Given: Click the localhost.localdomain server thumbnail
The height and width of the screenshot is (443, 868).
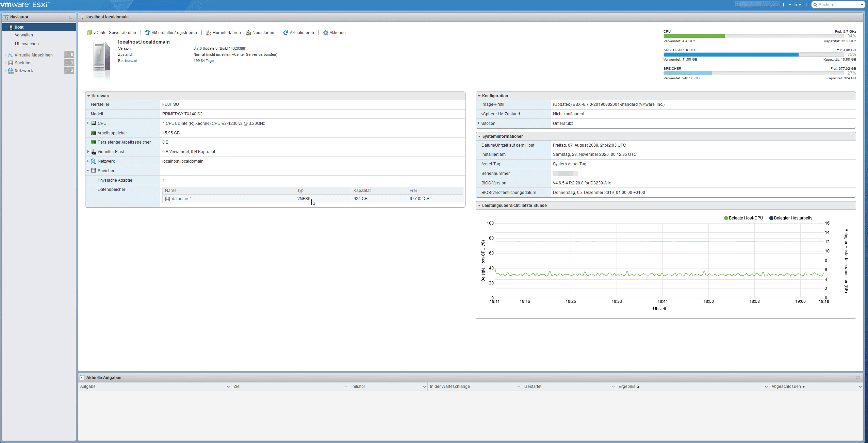Looking at the screenshot, I should [x=101, y=61].
